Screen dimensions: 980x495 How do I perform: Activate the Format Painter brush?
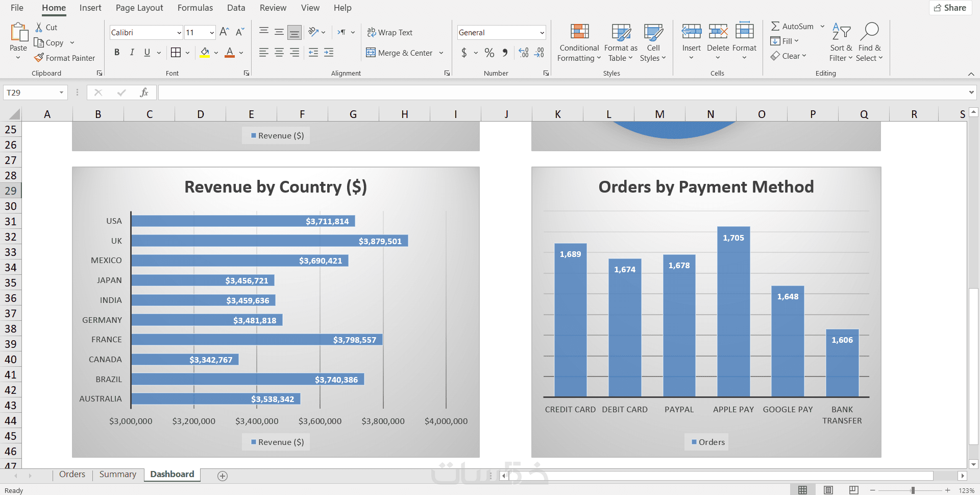point(39,58)
